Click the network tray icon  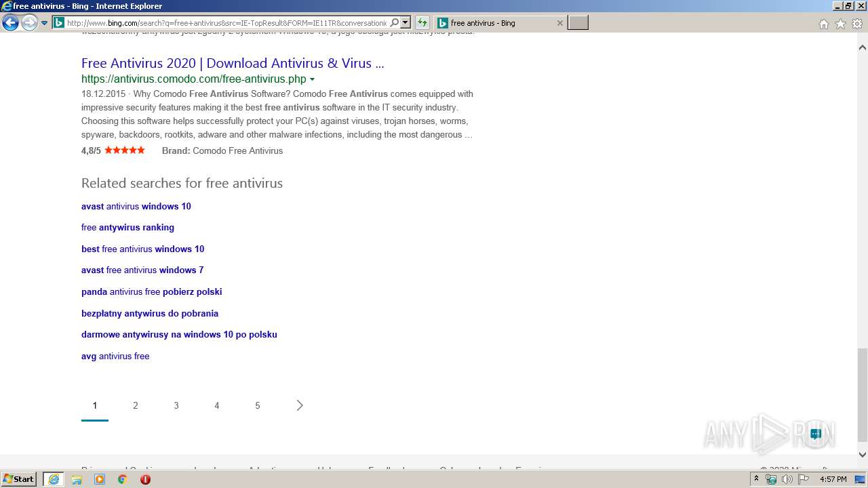pyautogui.click(x=771, y=479)
